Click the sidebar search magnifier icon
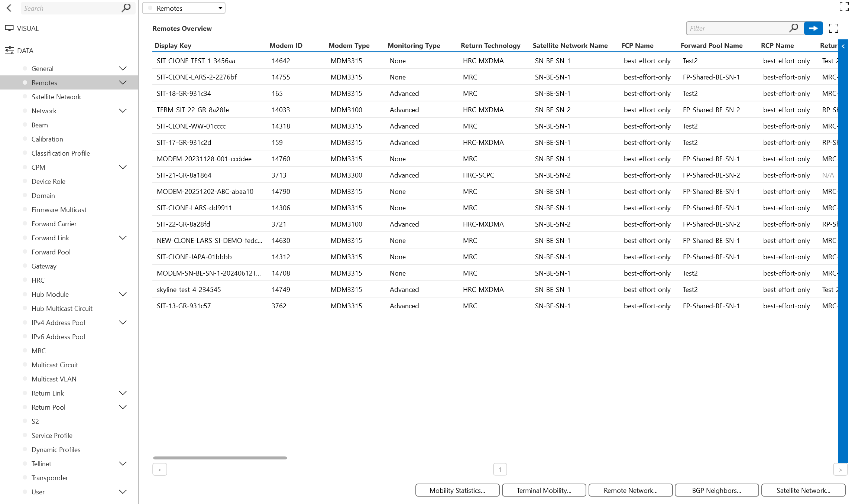Viewport: 852px width, 504px height. 126,8
